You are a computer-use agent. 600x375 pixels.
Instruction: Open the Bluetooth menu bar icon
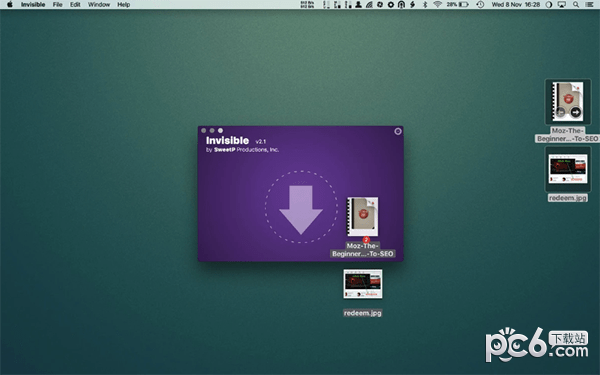pyautogui.click(x=425, y=5)
